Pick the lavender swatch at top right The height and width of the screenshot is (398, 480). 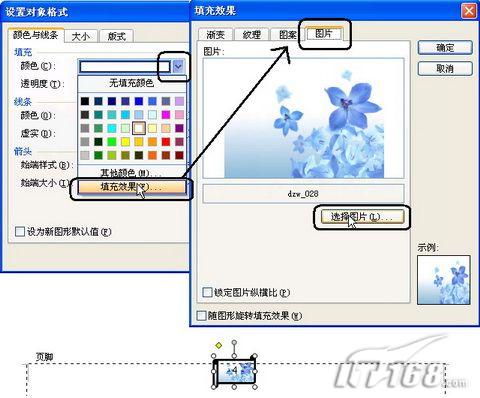[179, 101]
